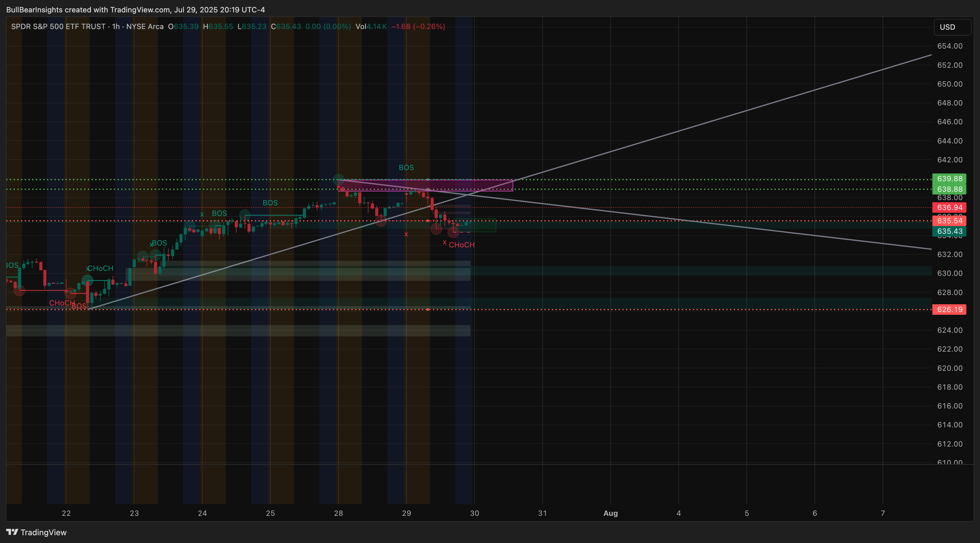Click the date label 6 on time axis

[x=815, y=513]
